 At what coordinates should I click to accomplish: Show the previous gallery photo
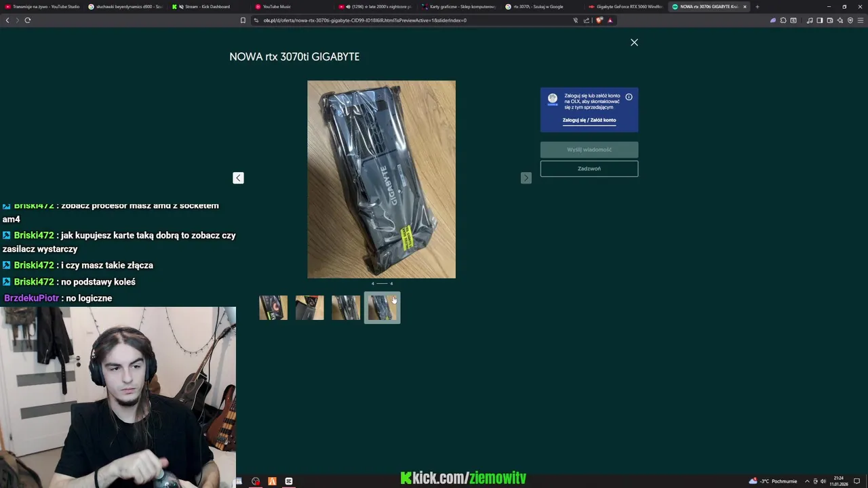(238, 178)
